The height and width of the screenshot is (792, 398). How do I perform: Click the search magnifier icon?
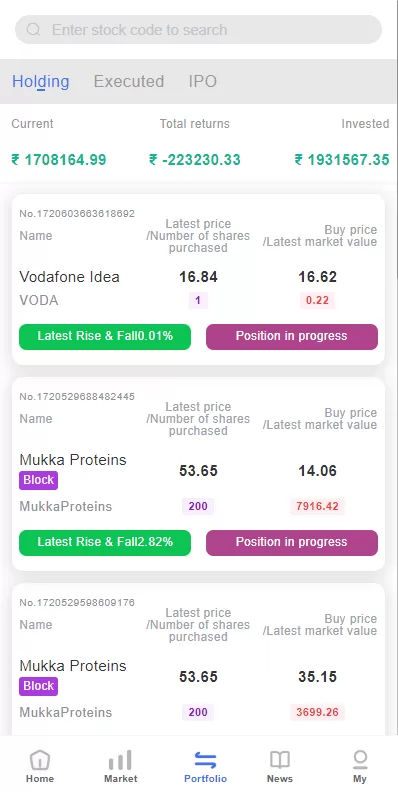click(x=33, y=30)
